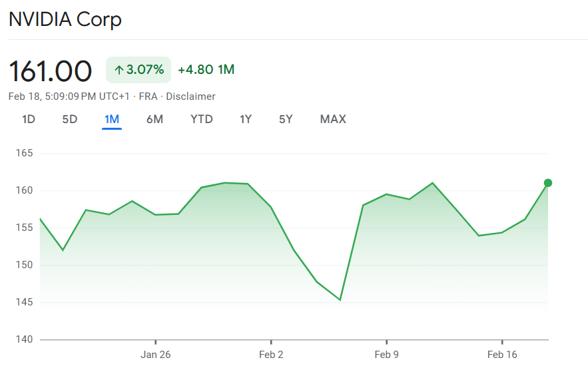Show the MAX price history
The width and height of the screenshot is (588, 368).
[x=333, y=119]
